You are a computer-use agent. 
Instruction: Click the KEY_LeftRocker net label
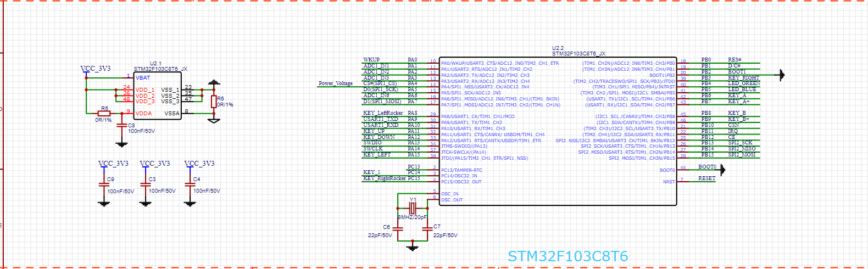tap(383, 113)
